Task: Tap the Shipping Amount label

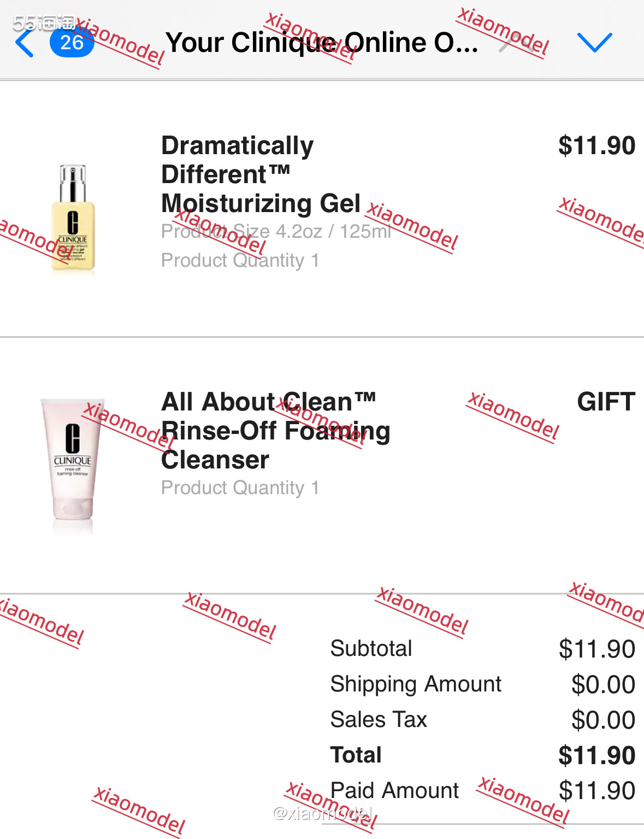Action: pos(416,684)
